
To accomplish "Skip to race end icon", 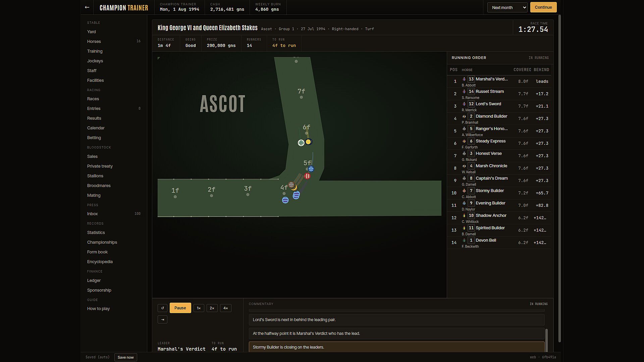I will 162,319.
